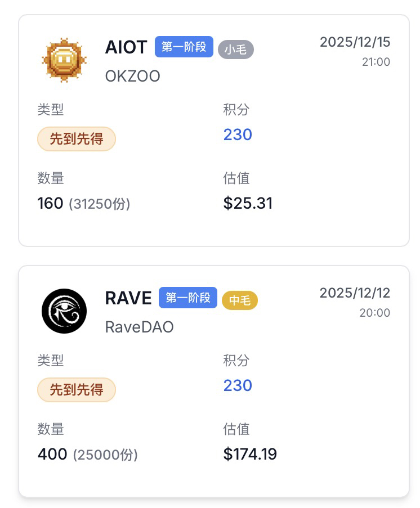Open the RAVE points value 230
Screen dimensions: 420x508
[x=238, y=385]
